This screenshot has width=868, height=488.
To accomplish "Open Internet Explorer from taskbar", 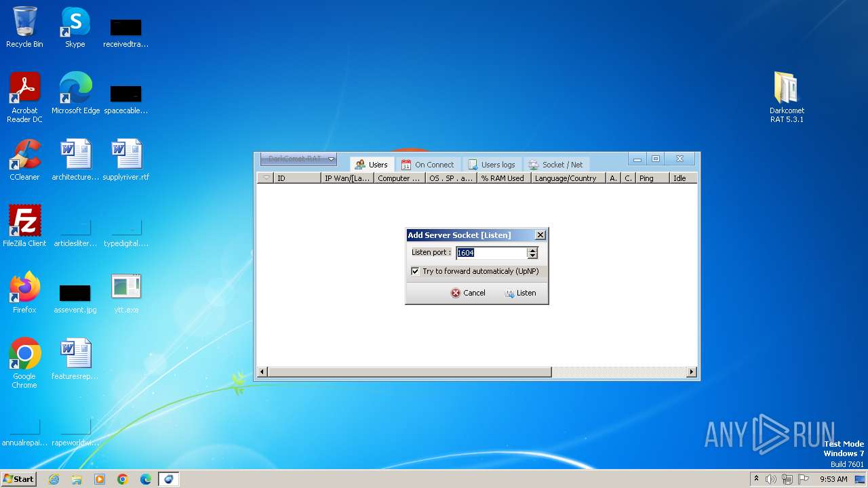I will pos(54,479).
